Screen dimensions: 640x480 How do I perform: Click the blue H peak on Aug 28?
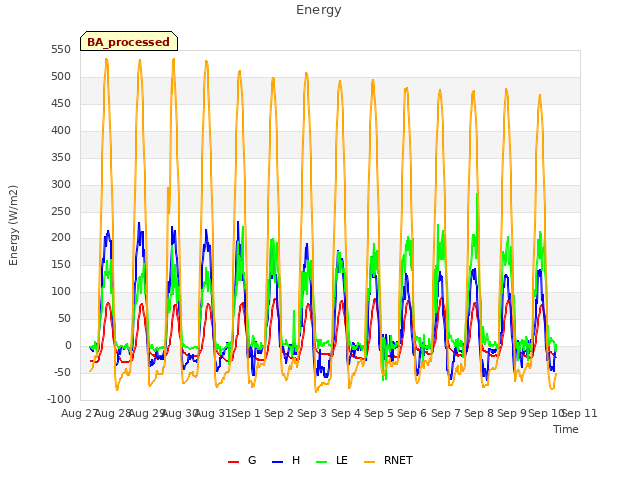(139, 223)
